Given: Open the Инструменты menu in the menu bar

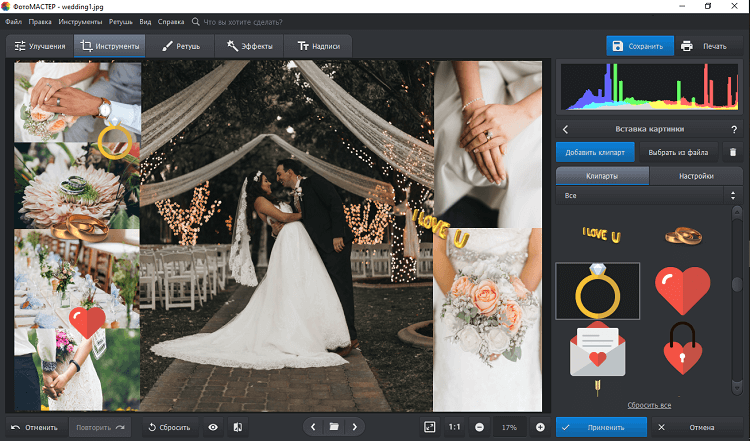Looking at the screenshot, I should pos(80,22).
